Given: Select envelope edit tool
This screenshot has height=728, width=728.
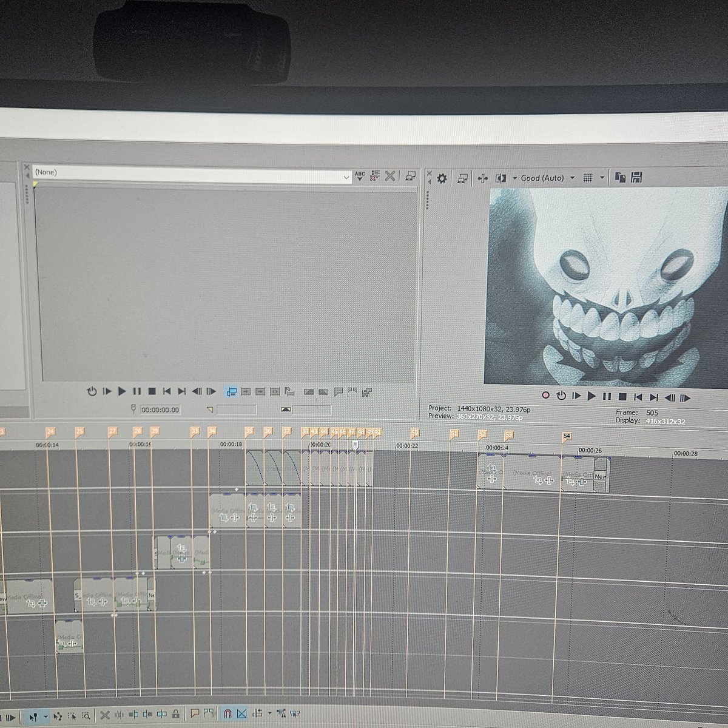Looking at the screenshot, I should 58,716.
